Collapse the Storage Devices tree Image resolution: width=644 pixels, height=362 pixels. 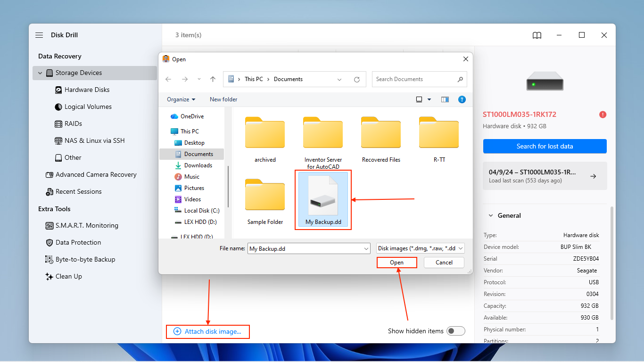[x=40, y=73]
